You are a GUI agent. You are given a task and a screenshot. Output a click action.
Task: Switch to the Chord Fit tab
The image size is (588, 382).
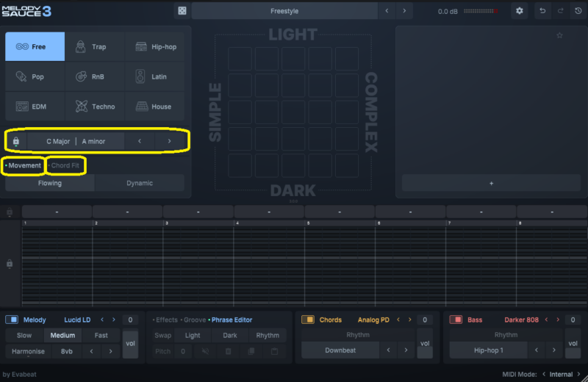(65, 165)
